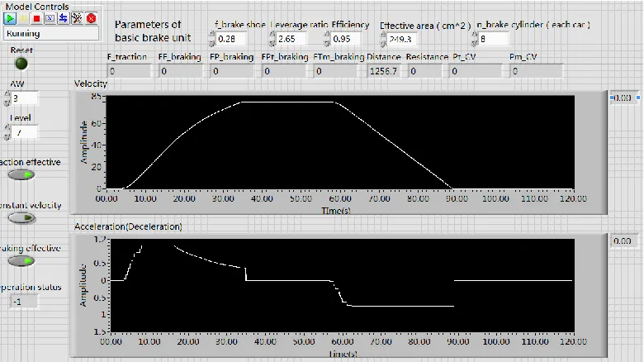
Task: Click the n_brake cylinder input field
Action: click(x=493, y=39)
